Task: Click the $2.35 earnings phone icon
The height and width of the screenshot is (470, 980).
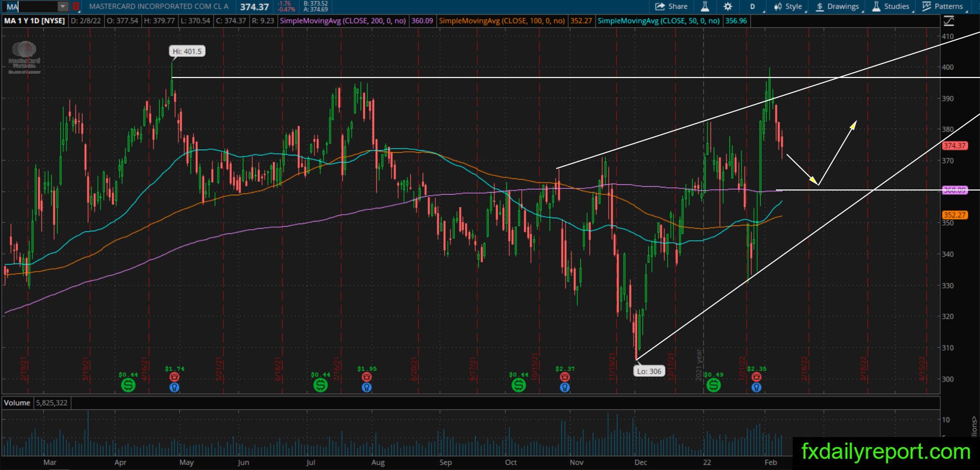Action: pos(756,377)
